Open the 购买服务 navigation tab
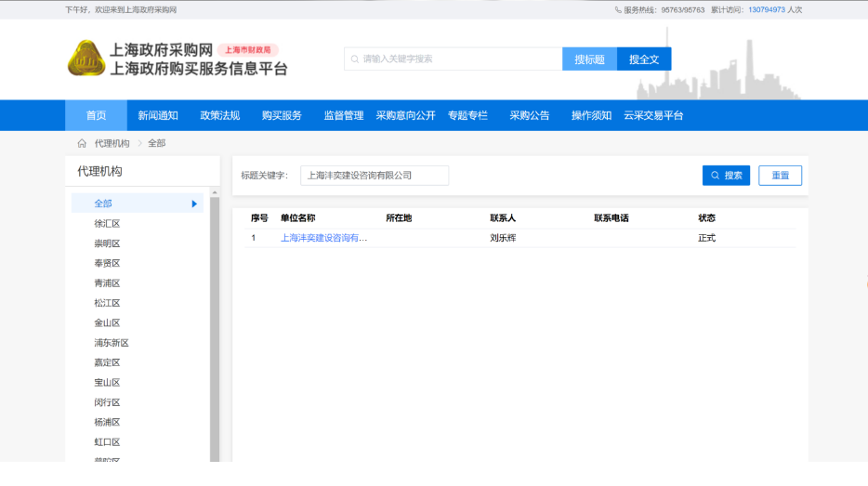Image resolution: width=868 pixels, height=486 pixels. pos(282,115)
